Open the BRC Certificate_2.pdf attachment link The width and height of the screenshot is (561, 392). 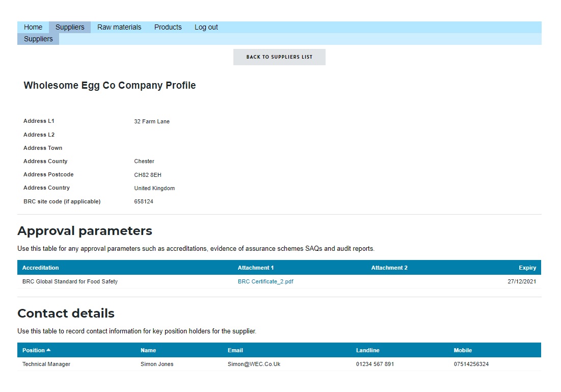265,281
